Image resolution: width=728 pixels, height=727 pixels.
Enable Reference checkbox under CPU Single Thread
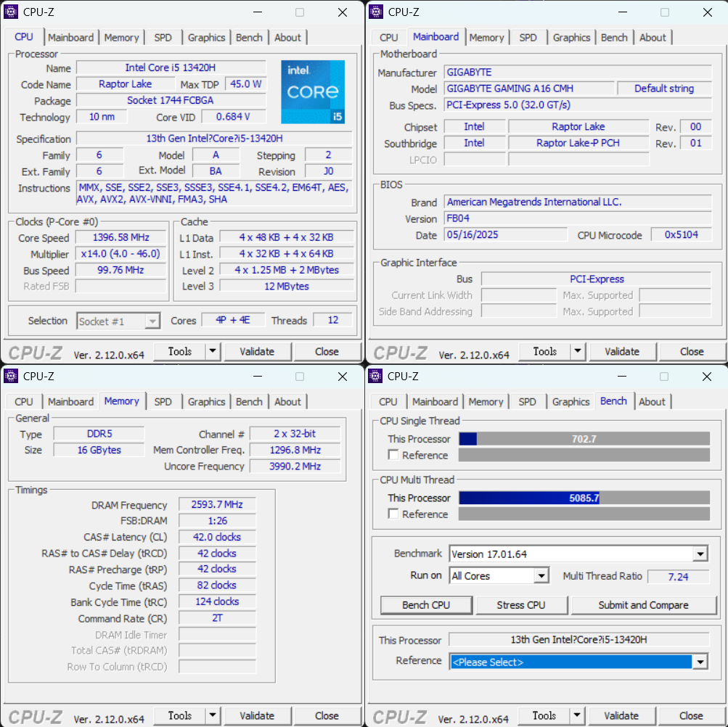pyautogui.click(x=393, y=455)
